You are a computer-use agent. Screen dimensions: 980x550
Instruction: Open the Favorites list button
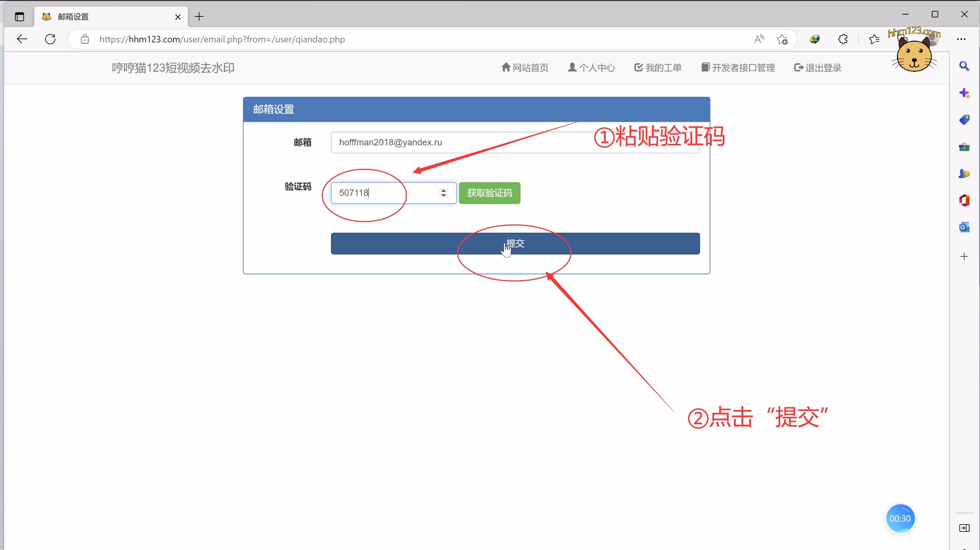(874, 39)
